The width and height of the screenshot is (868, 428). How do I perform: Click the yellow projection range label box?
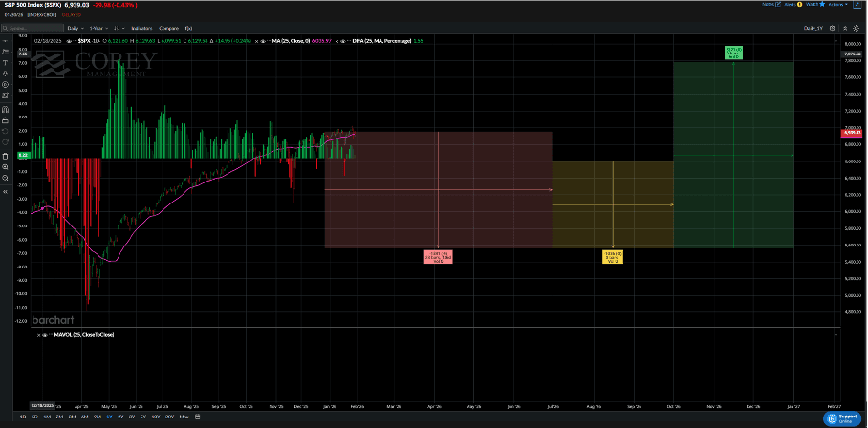613,257
